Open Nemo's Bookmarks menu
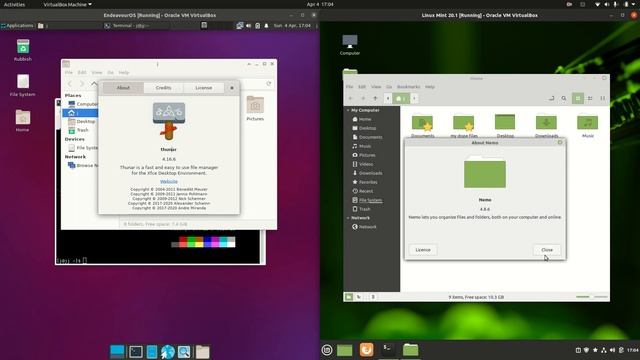Screen dimensions: 640x360 pyautogui.click(x=408, y=87)
